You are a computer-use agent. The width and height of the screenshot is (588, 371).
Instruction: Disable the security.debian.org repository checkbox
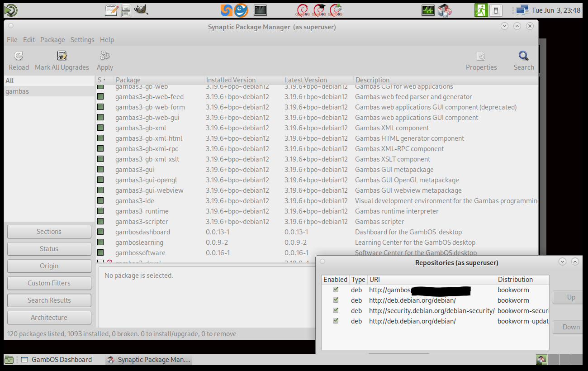point(336,310)
